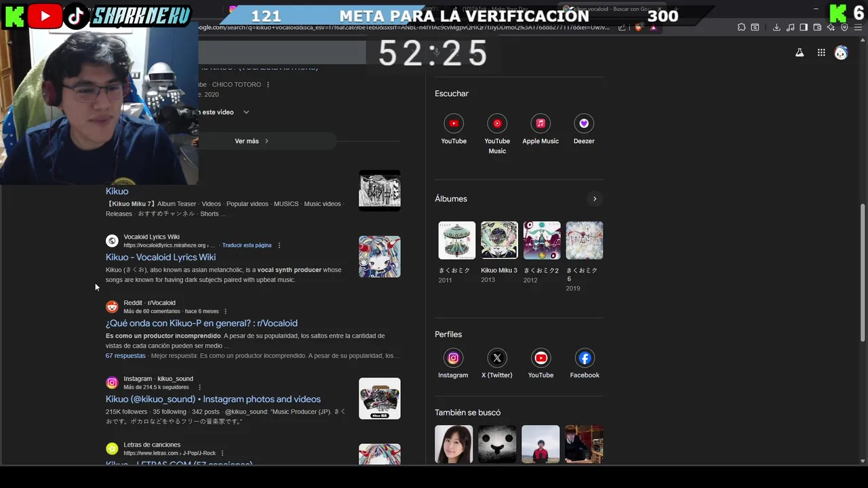The image size is (868, 488).
Task: Open the Brave Wallet icon
Action: tap(817, 27)
